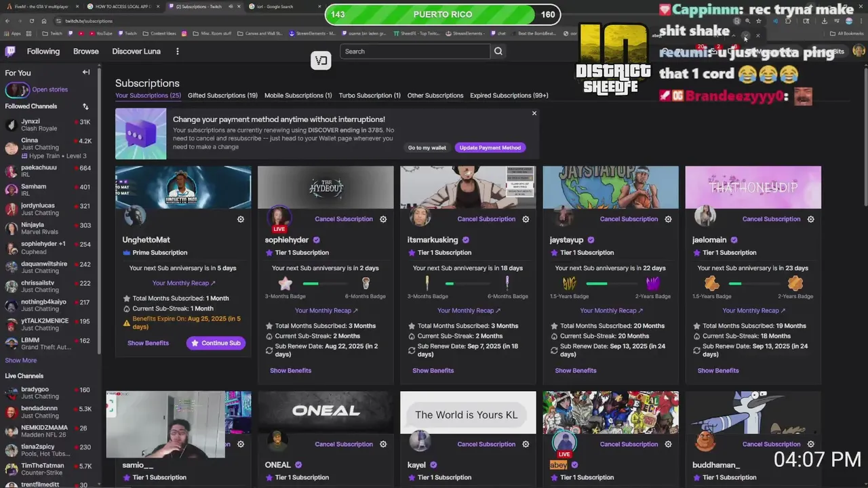
Task: Switch to the Google Search browser tab
Action: point(285,6)
